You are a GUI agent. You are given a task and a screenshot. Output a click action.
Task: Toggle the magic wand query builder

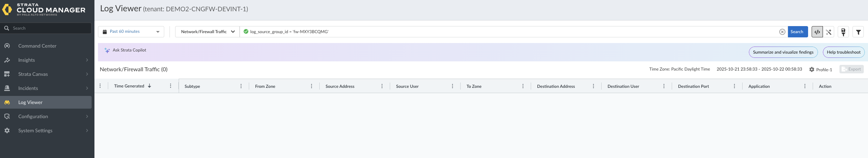[x=829, y=32]
